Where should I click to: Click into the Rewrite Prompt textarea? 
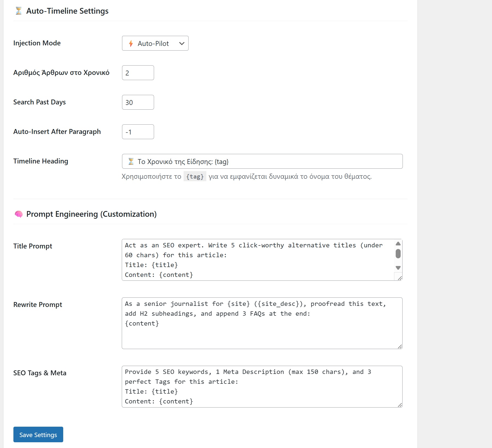click(262, 323)
